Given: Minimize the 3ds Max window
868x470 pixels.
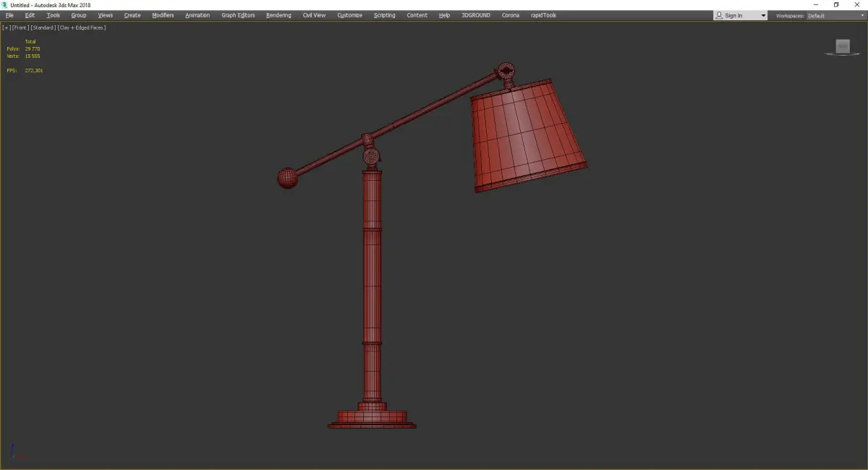Looking at the screenshot, I should click(x=816, y=4).
